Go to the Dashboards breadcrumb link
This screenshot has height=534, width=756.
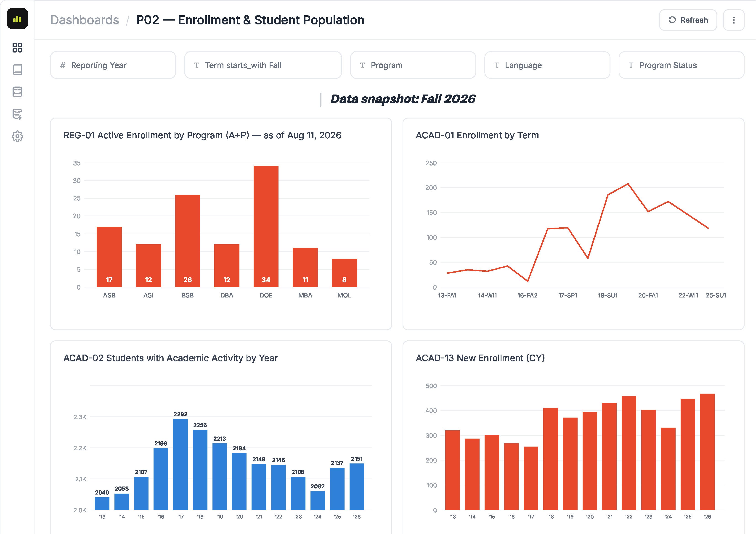click(x=85, y=20)
